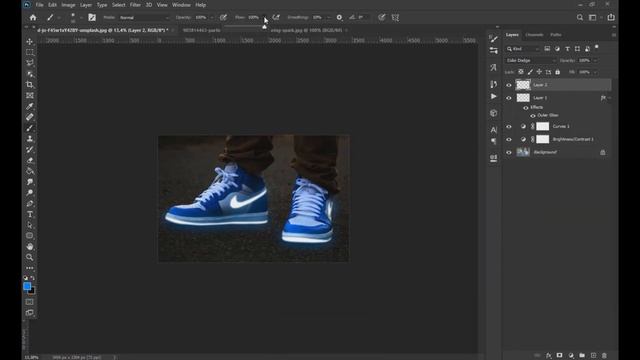Open the brush Mode Normal dropdown

144,18
